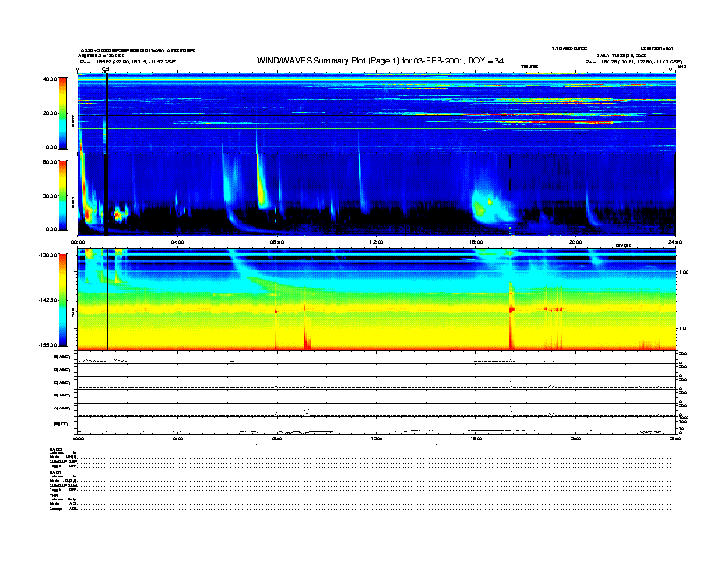Click the 20.00 label on RAD2 scale
728x563 pixels.
50,113
